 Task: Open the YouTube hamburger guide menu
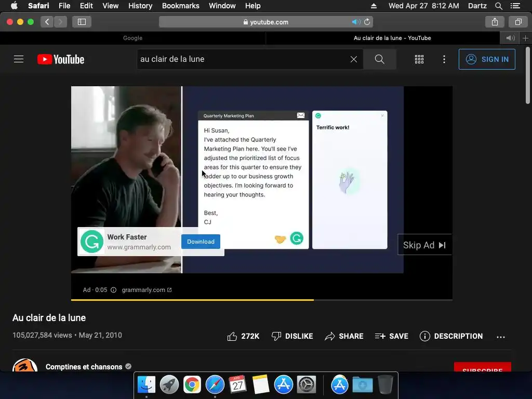19,59
